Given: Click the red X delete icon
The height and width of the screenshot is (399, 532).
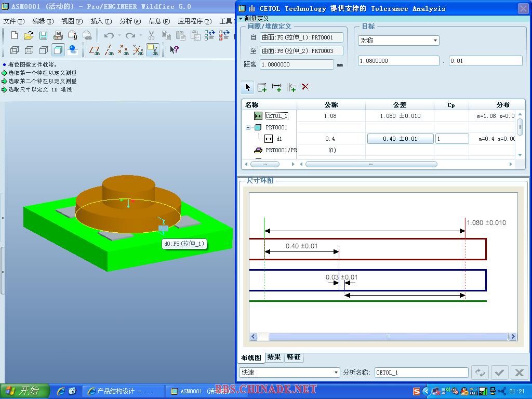Looking at the screenshot, I should click(x=305, y=87).
